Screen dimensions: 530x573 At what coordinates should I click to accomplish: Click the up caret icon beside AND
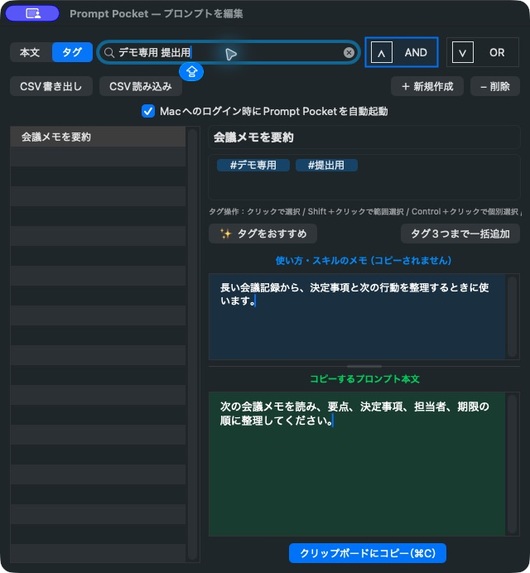tap(382, 53)
